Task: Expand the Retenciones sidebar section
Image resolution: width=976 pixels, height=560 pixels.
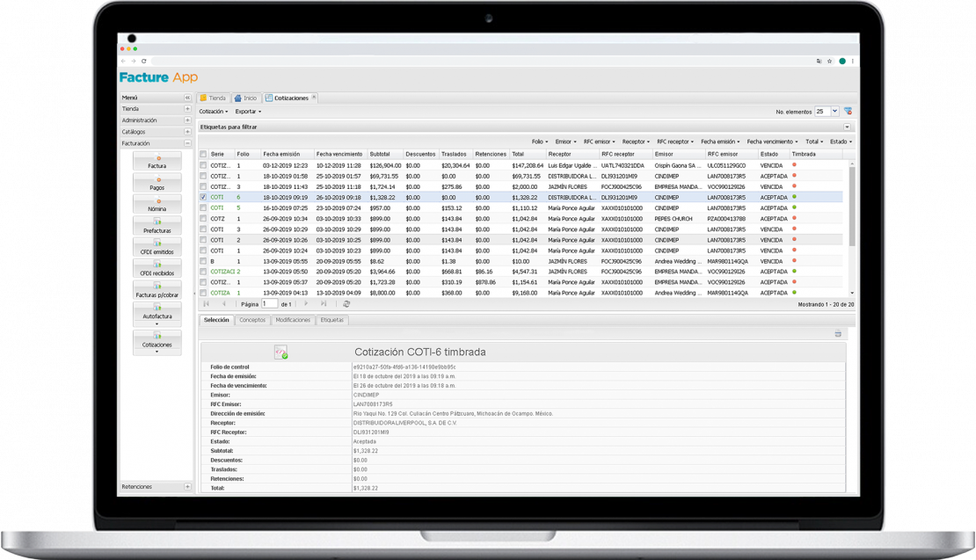Action: [187, 486]
